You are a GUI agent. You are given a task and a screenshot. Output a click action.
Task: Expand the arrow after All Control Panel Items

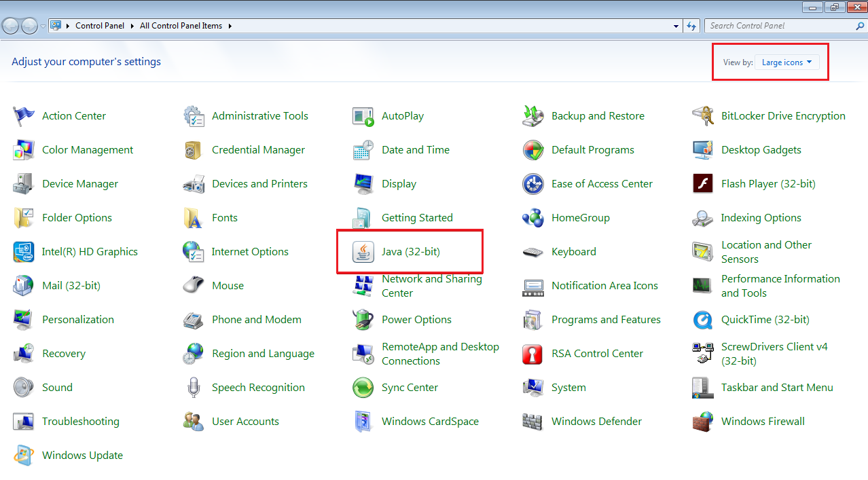(230, 26)
